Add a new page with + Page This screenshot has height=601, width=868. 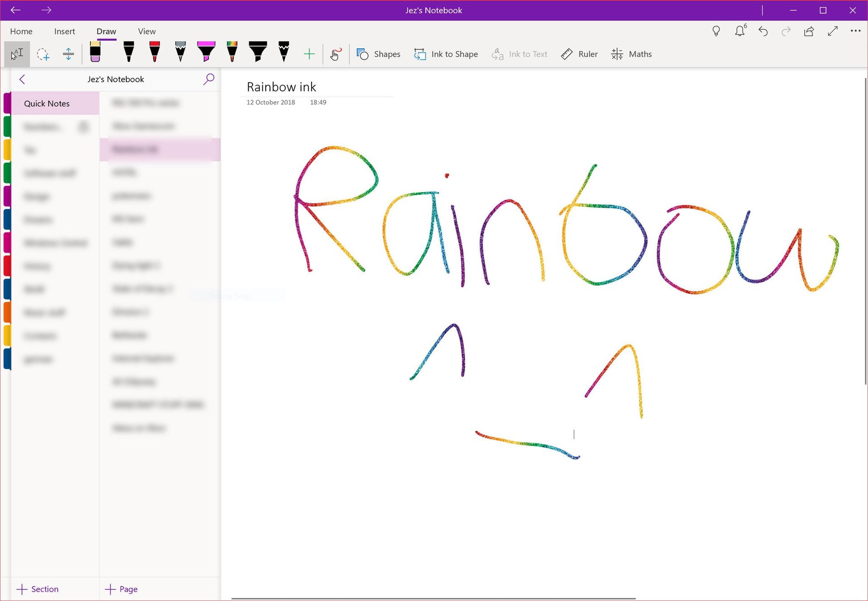pos(121,589)
